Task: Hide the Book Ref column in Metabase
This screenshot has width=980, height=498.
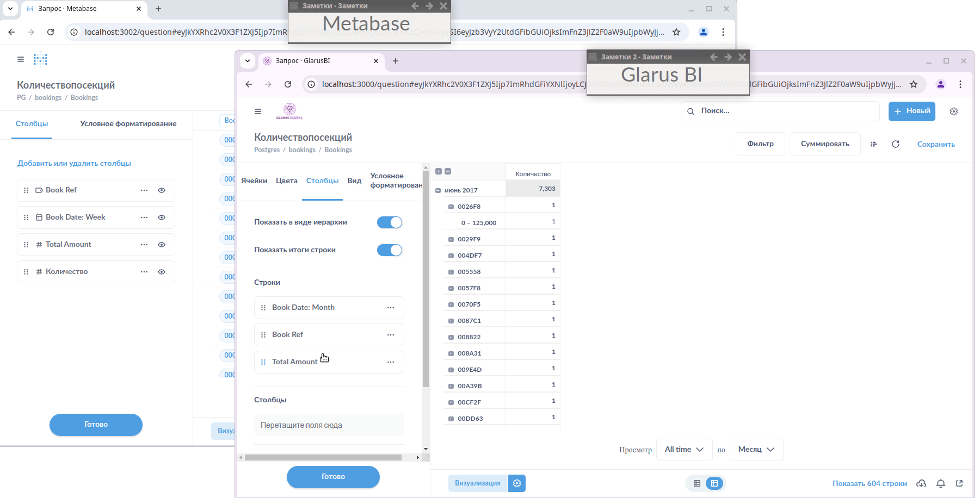Action: pyautogui.click(x=162, y=190)
